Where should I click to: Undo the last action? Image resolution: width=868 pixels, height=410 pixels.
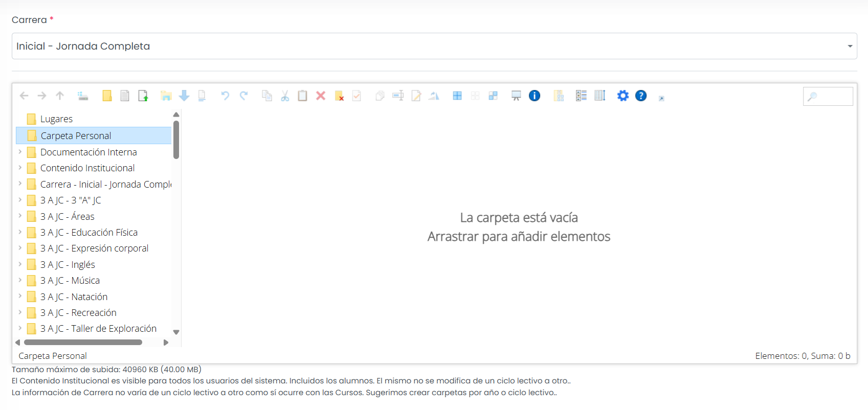point(225,96)
